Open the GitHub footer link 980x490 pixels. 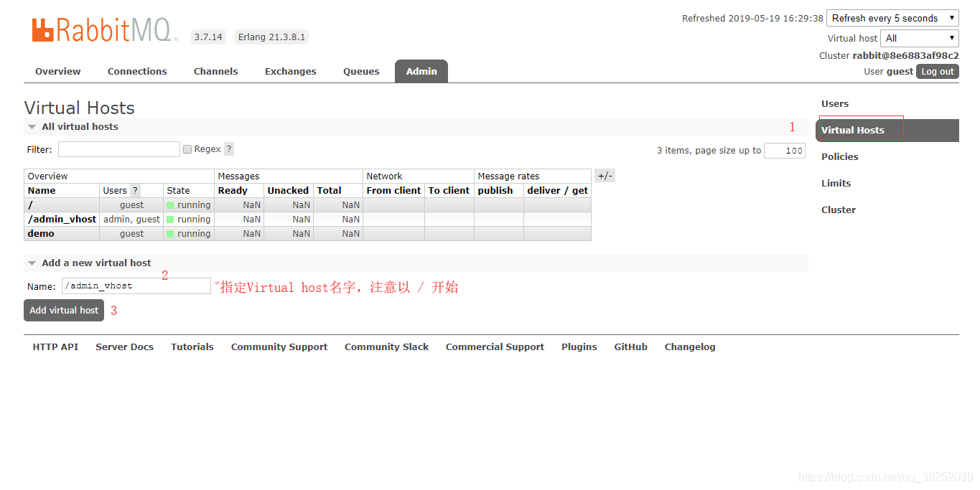(x=630, y=347)
